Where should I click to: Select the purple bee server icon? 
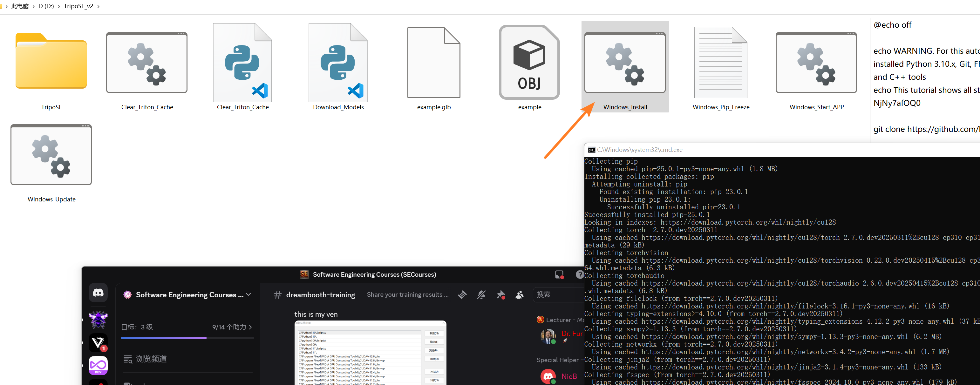click(x=98, y=319)
